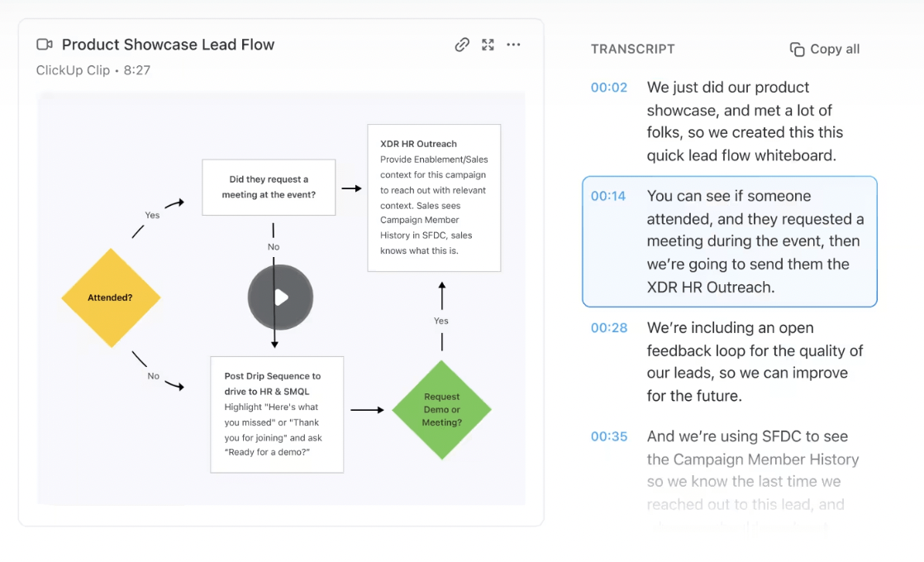This screenshot has width=924, height=562.
Task: Copy the clip link with the chain icon
Action: coord(462,45)
